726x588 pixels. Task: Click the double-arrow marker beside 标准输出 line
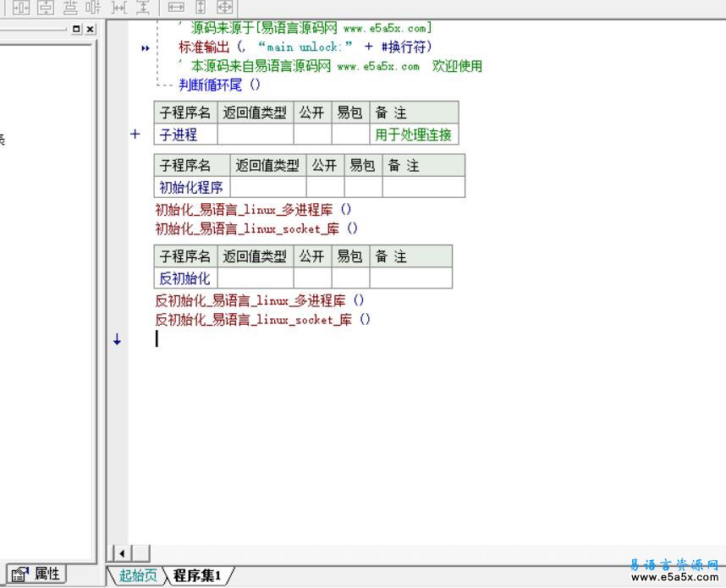[146, 47]
